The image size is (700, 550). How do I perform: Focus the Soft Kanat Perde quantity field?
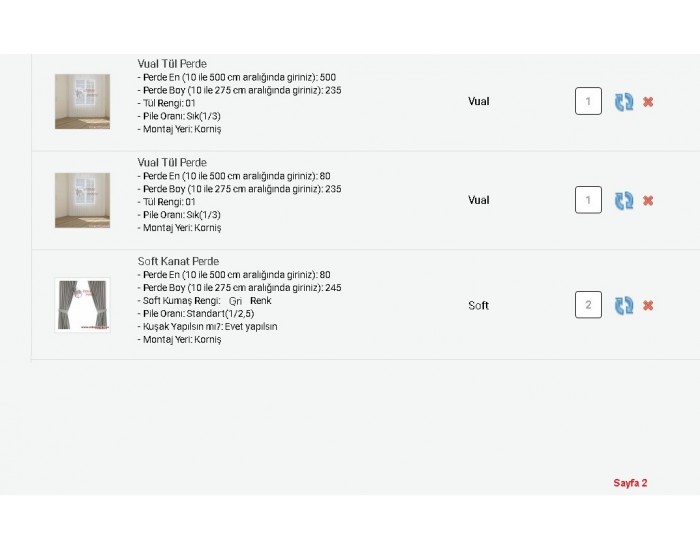[588, 305]
